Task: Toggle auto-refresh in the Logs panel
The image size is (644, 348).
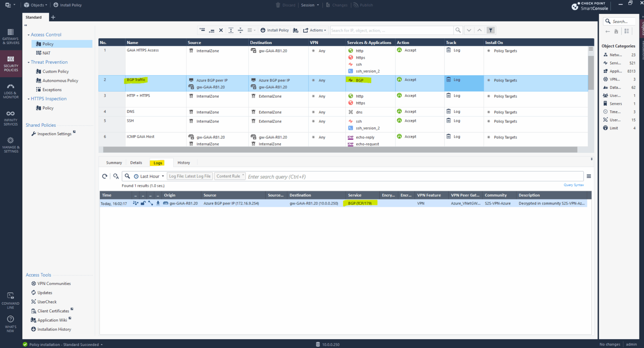Action: (116, 176)
